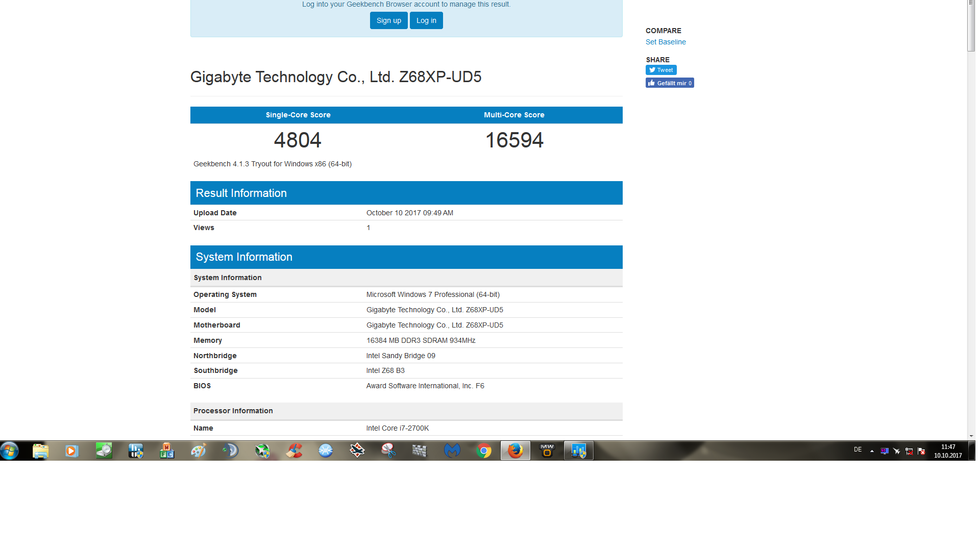The width and height of the screenshot is (980, 551).
Task: Click the Multi-Core Score value 16594
Action: click(x=514, y=140)
